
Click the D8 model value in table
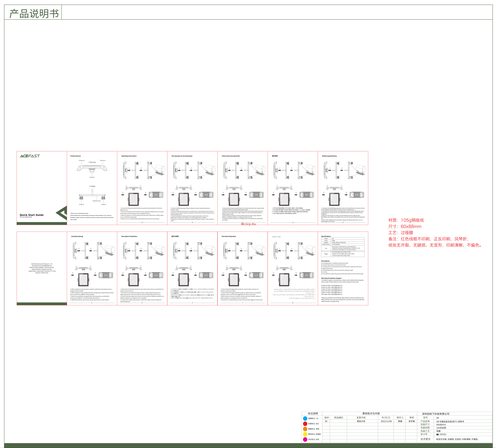[438, 418]
